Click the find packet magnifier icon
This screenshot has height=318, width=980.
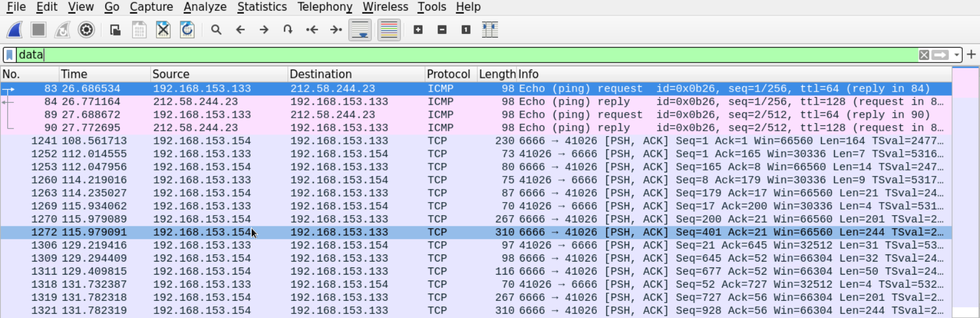[x=216, y=30]
